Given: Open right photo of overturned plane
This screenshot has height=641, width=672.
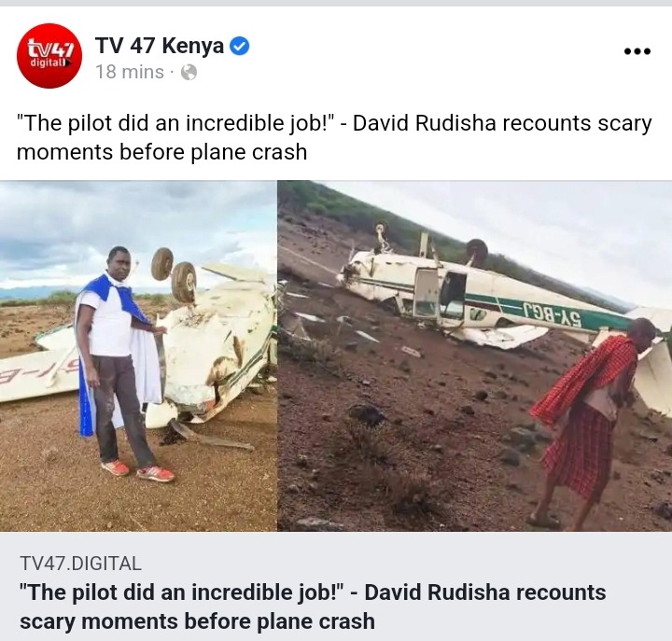Looking at the screenshot, I should point(475,356).
